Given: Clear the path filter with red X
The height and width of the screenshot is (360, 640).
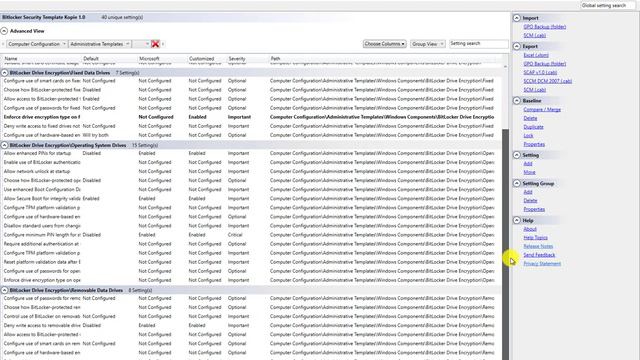Looking at the screenshot, I should click(155, 44).
